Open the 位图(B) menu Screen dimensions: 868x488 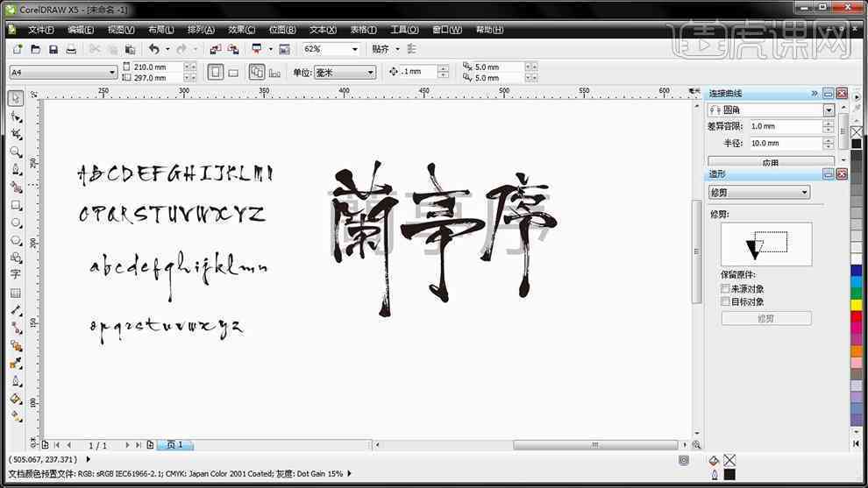tap(282, 30)
